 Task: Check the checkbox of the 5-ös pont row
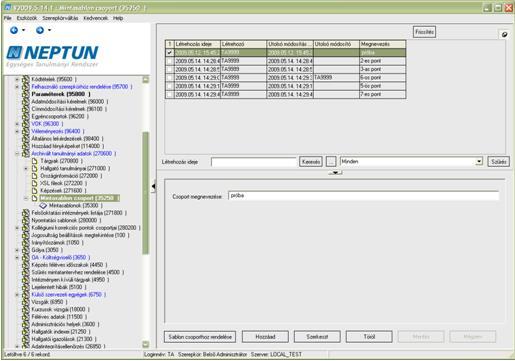(170, 86)
